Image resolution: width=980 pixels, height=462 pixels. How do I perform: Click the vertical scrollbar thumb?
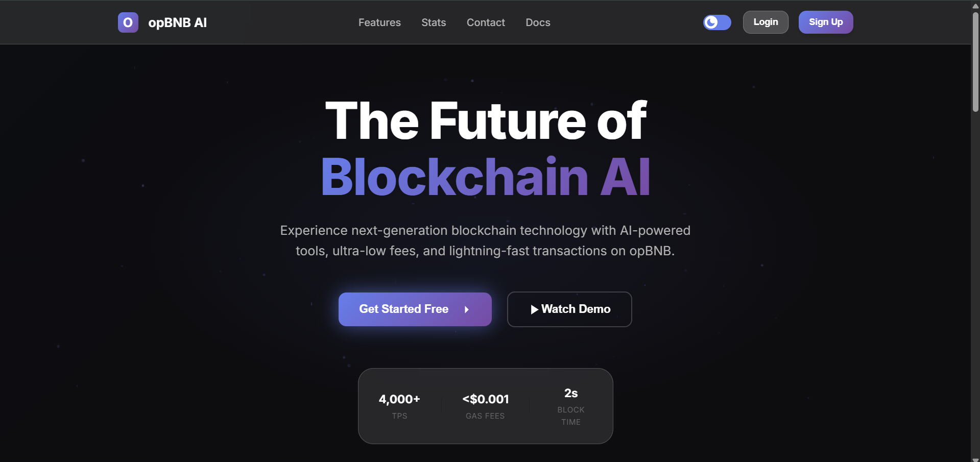975,61
